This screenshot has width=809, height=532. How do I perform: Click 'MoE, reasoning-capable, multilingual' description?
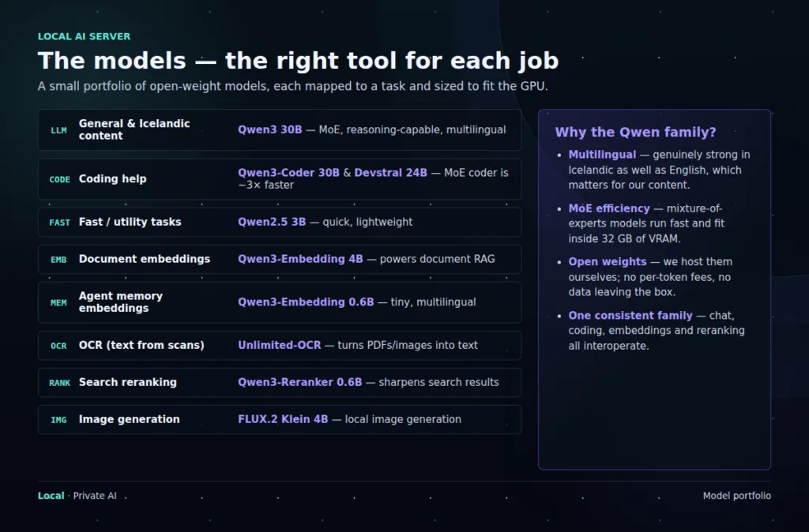412,129
